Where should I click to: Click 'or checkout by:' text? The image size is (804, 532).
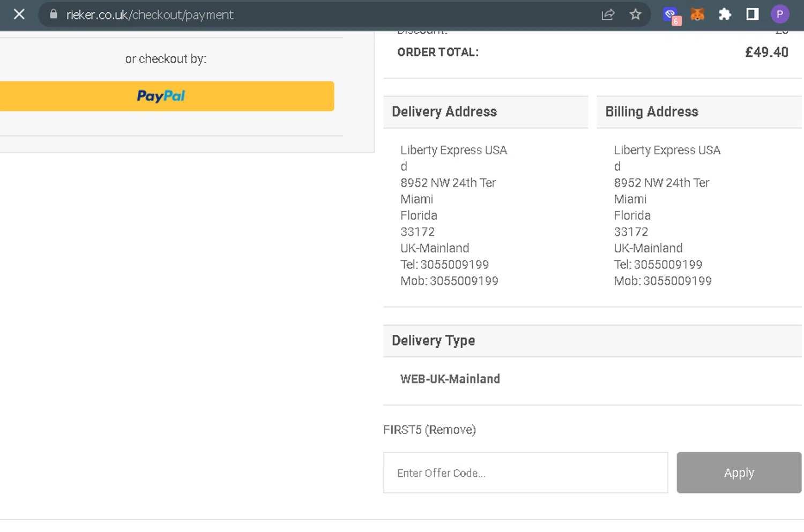click(166, 59)
